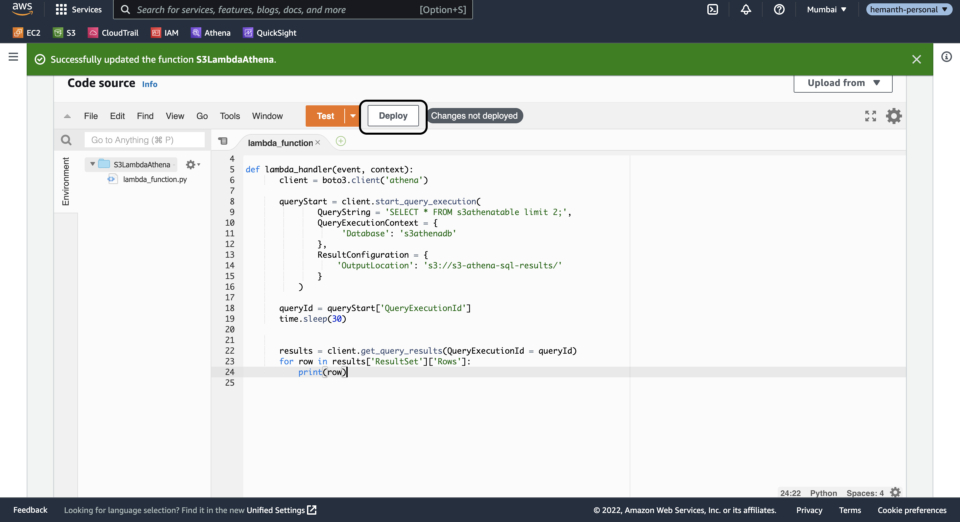Viewport: 960px width, 522px height.
Task: Select the lambda_function editor tab
Action: pyautogui.click(x=280, y=143)
